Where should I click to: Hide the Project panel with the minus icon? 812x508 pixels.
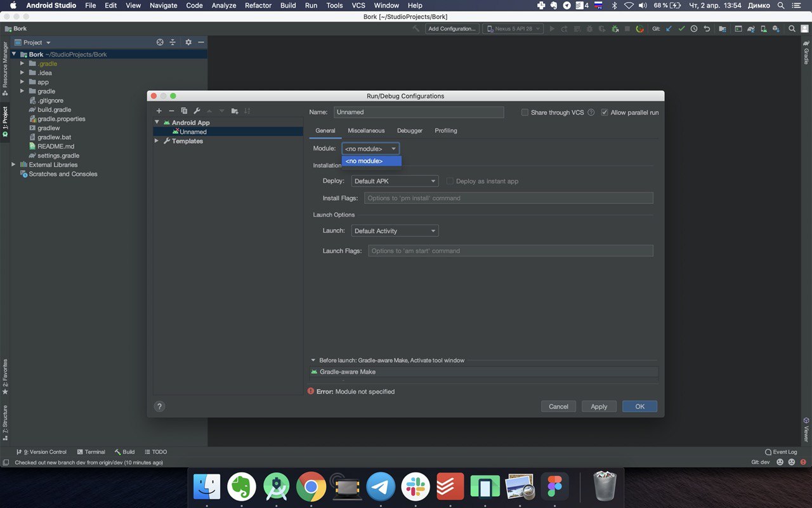200,43
